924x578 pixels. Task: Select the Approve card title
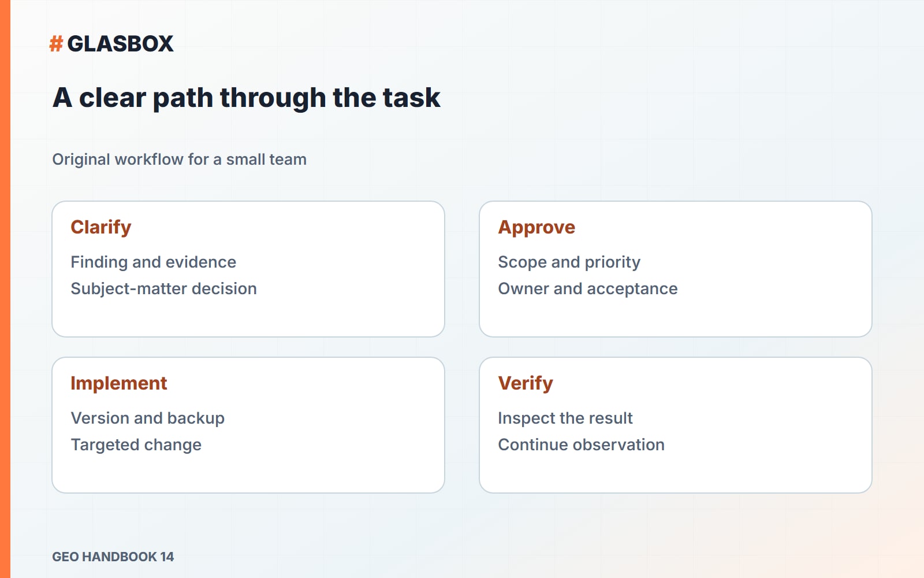point(536,227)
